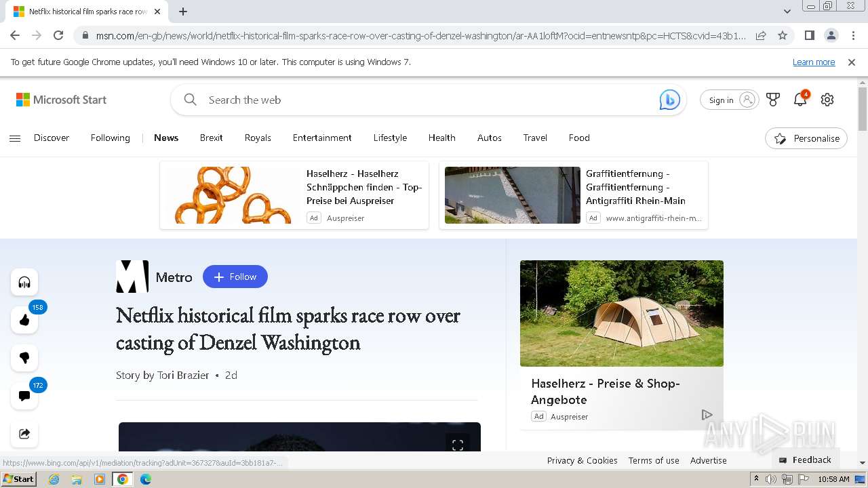
Task: Open the Metro publisher logo
Action: click(132, 277)
